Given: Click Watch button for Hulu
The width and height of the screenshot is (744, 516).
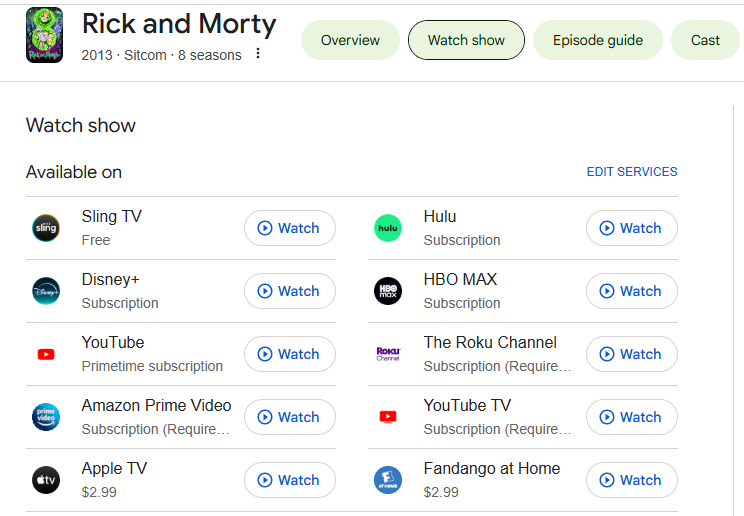Looking at the screenshot, I should [x=632, y=228].
